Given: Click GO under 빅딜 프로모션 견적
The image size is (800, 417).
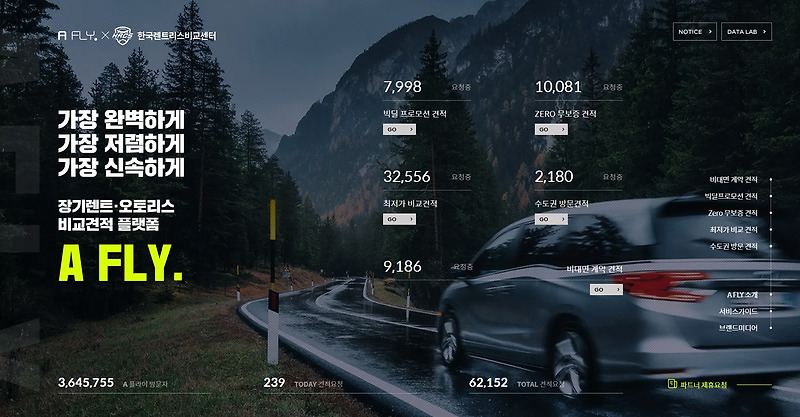Looking at the screenshot, I should (x=399, y=130).
